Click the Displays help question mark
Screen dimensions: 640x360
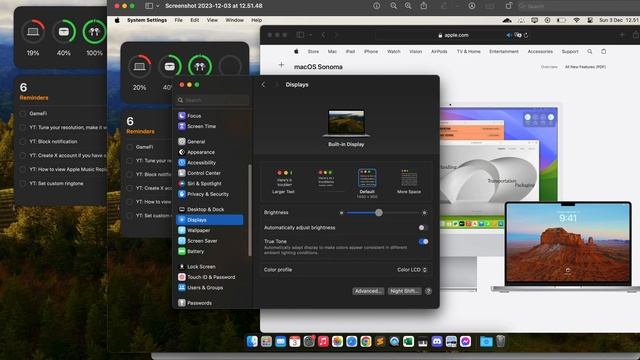tap(428, 291)
